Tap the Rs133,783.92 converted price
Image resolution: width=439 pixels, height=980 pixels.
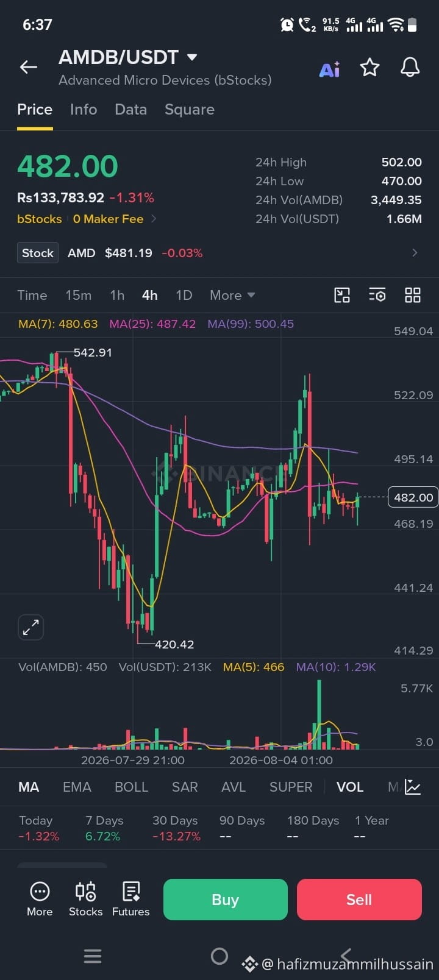(x=60, y=197)
